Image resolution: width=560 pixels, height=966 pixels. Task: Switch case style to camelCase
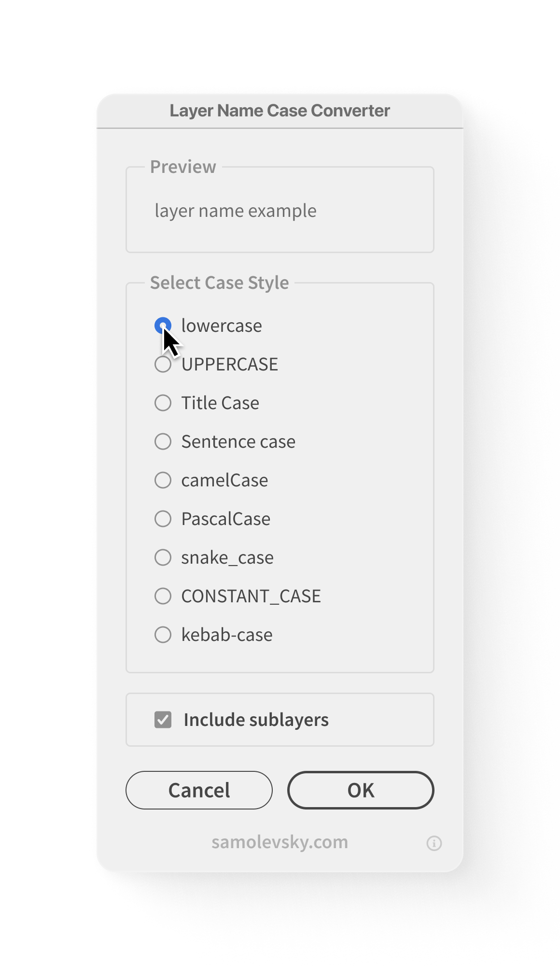click(x=163, y=480)
